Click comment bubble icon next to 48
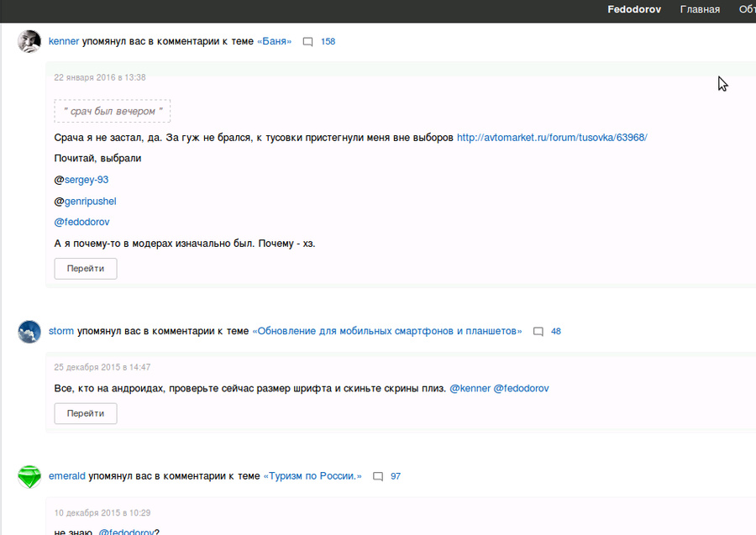Screen dimensions: 756x535 point(538,332)
